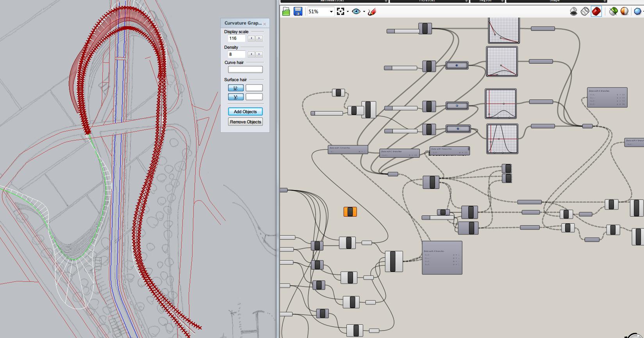Expand the arrow beside Zoom Extents
Screen dimensions: 644x338
tap(348, 12)
